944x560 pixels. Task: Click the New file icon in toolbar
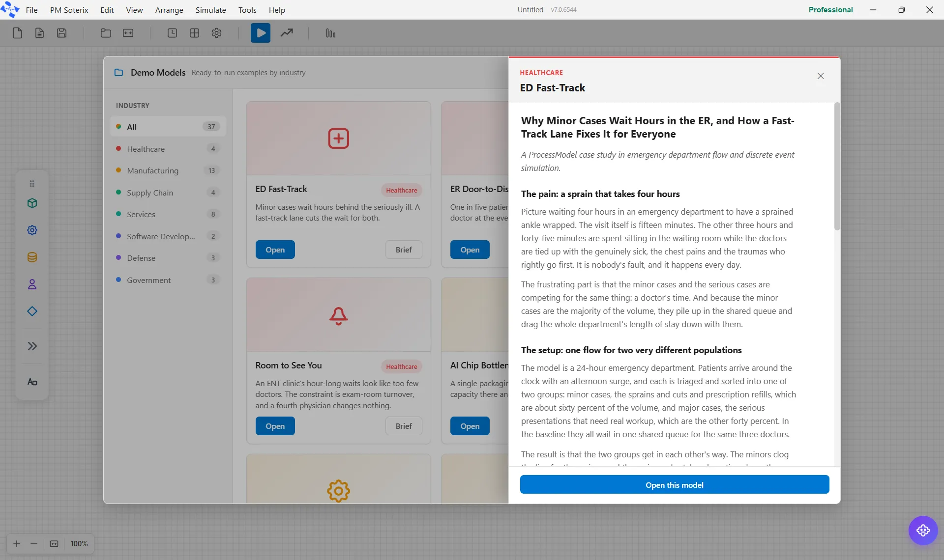[17, 33]
